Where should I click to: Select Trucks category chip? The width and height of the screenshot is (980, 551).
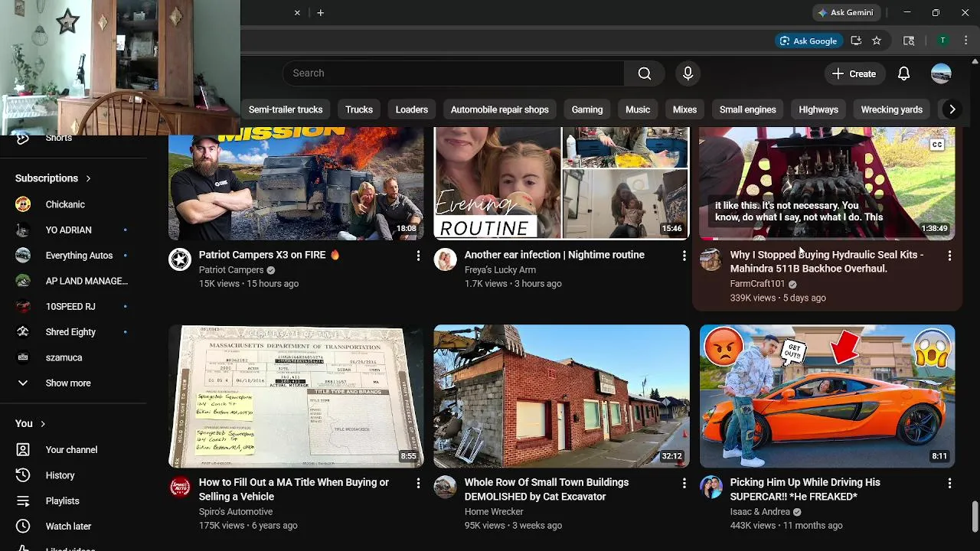359,109
